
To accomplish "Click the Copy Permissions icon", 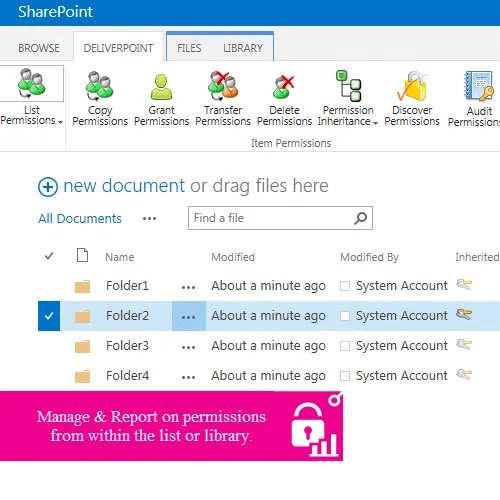I will [x=99, y=86].
